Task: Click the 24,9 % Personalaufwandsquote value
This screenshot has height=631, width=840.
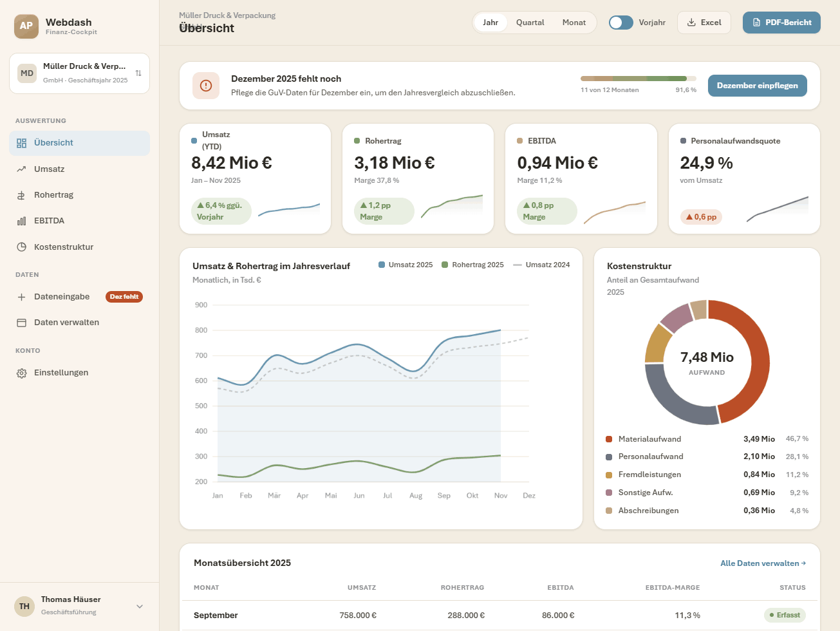Action: click(x=706, y=163)
